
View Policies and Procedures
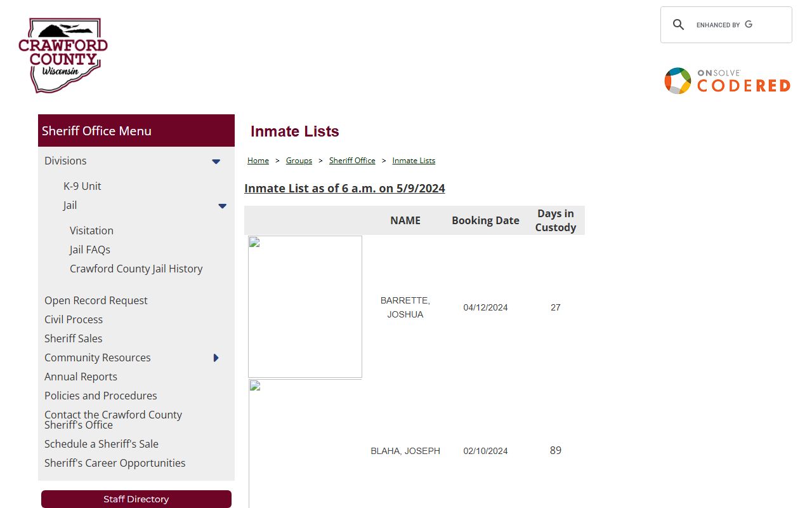[x=100, y=396]
